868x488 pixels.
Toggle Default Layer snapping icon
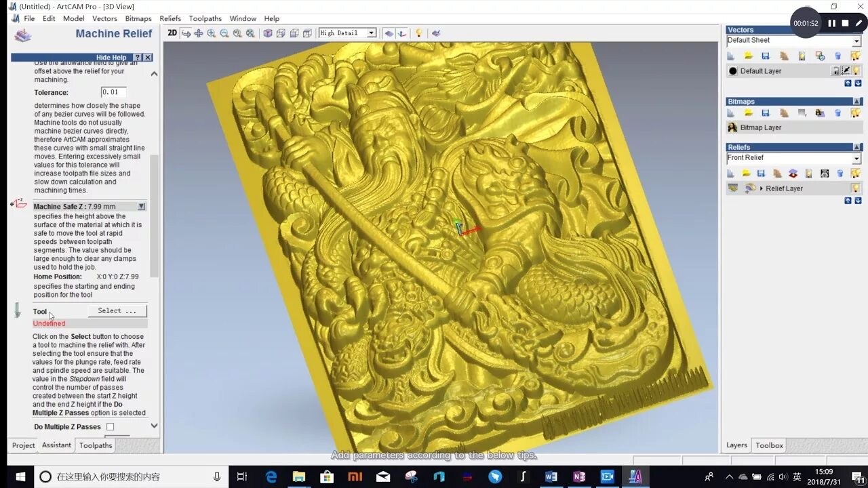[846, 70]
